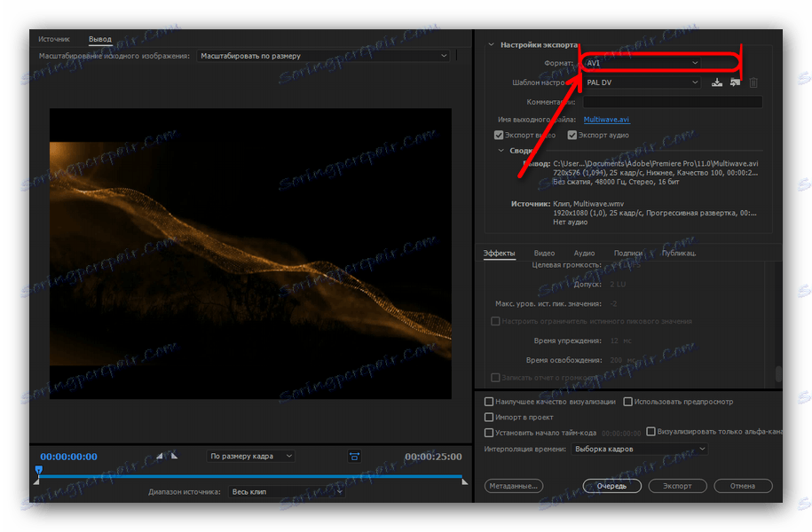The image size is (812, 532).
Task: Click the Очередь button
Action: [x=611, y=486]
